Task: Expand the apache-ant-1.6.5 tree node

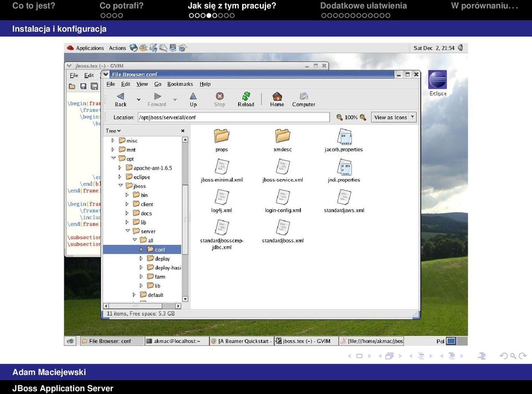Action: click(x=120, y=168)
